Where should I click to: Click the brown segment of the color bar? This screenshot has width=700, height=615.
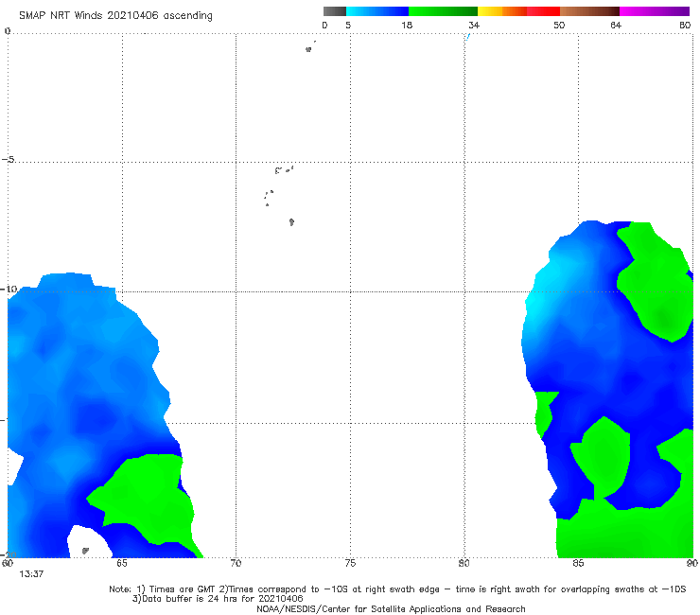click(x=589, y=11)
